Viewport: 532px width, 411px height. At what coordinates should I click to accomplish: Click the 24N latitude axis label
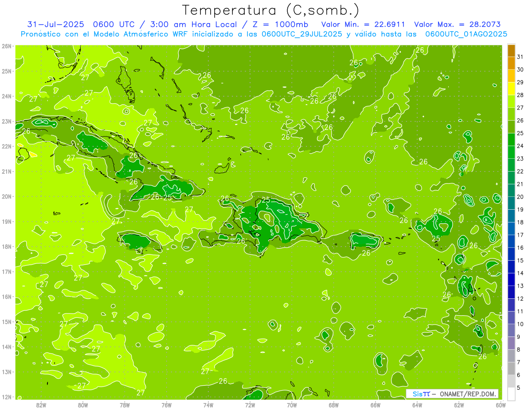[x=6, y=96]
